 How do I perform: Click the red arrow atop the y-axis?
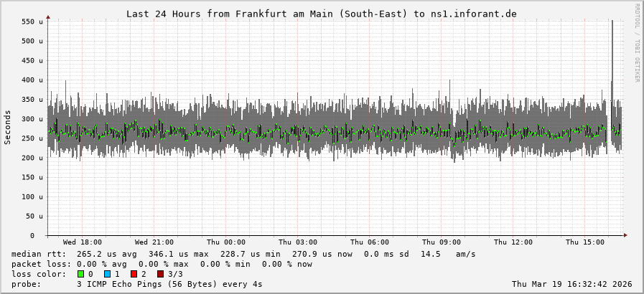[48, 16]
